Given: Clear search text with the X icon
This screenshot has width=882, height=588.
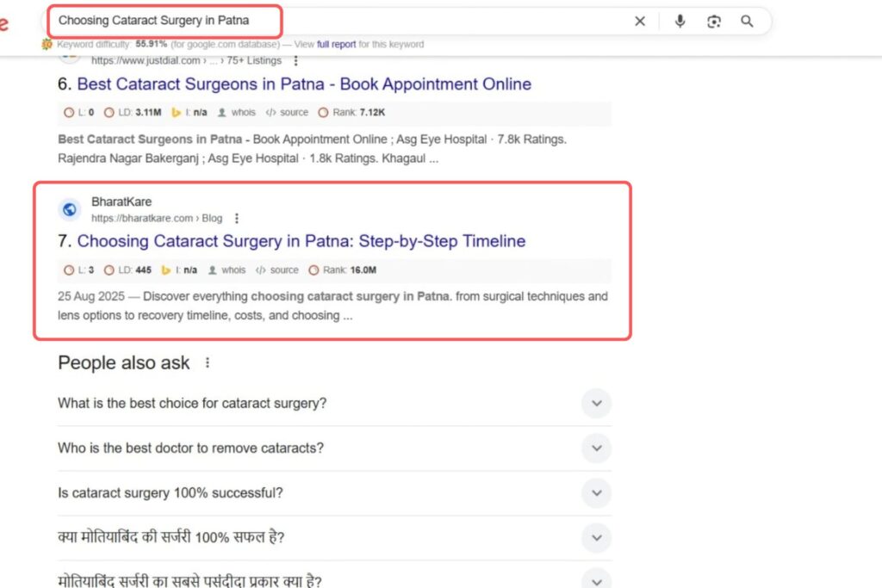Looking at the screenshot, I should tap(639, 22).
